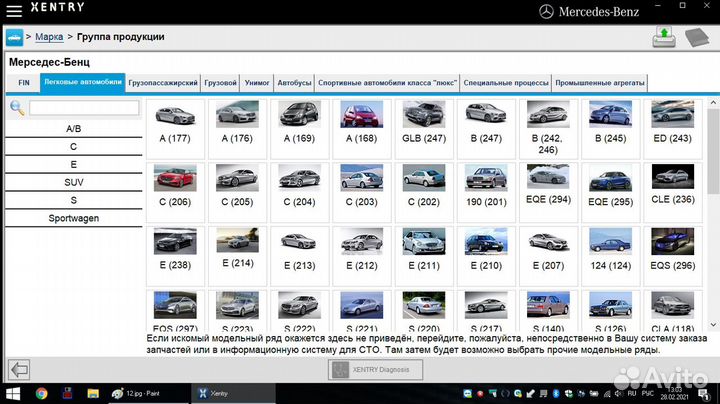This screenshot has width=720, height=404.
Task: Open the Windows Start menu
Action: click(13, 393)
